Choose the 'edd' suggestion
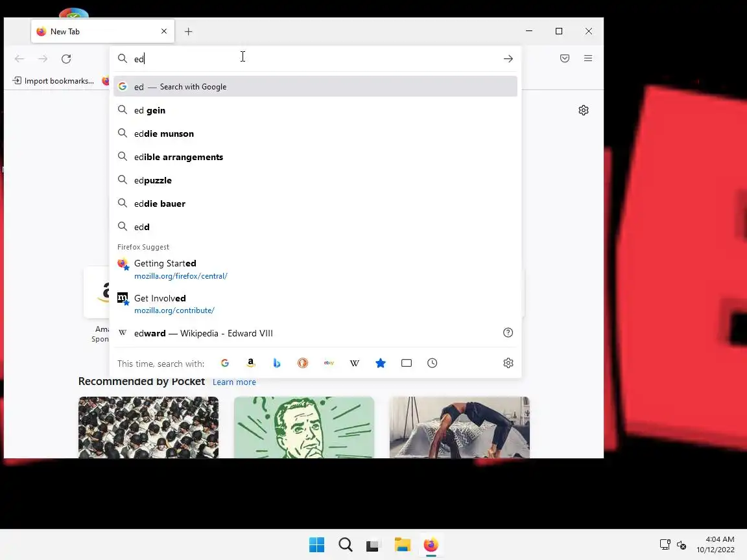747x560 pixels. click(315, 227)
